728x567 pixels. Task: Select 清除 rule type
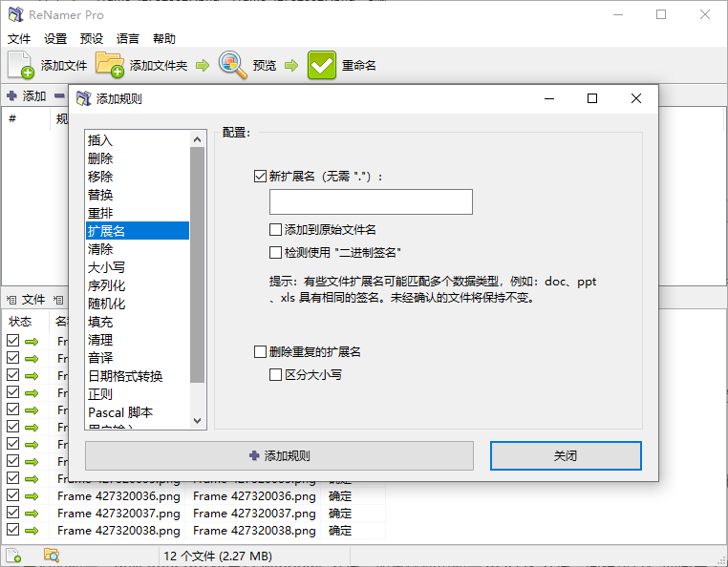pos(138,249)
